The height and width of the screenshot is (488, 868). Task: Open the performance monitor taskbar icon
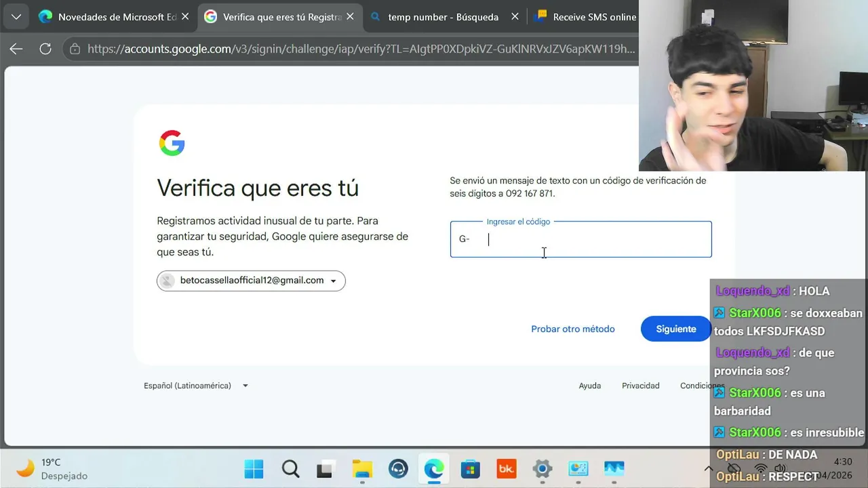pos(614,469)
